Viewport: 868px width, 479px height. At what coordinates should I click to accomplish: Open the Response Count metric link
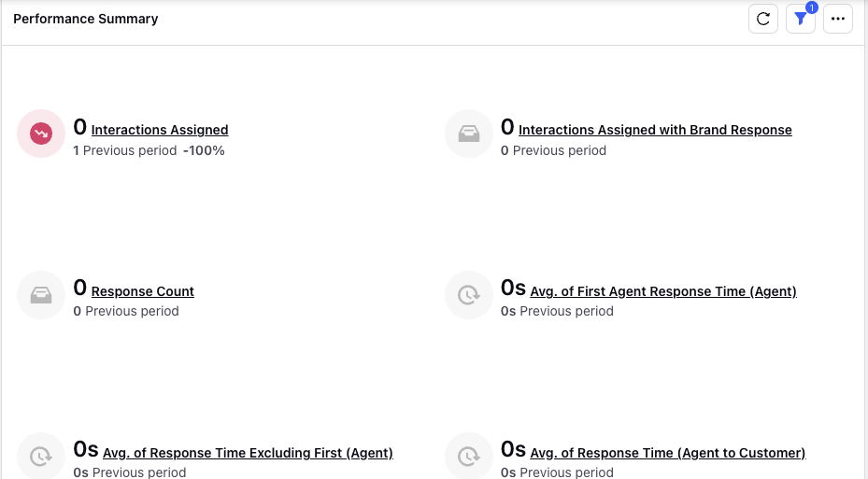pos(142,291)
